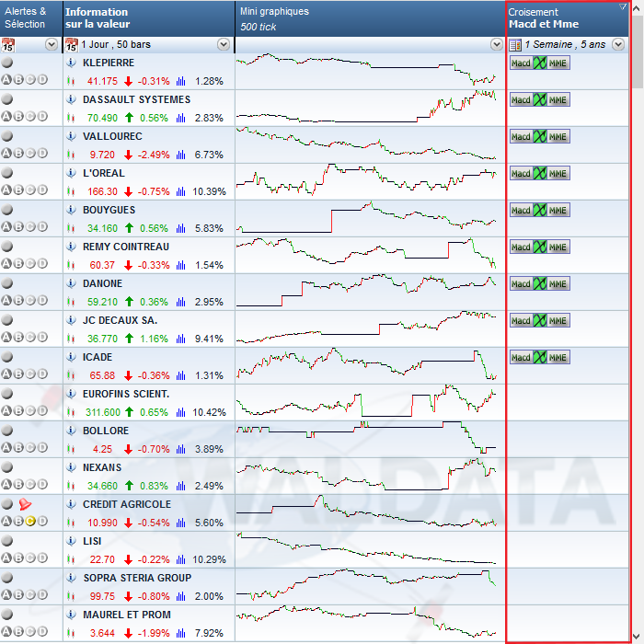The image size is (644, 644).
Task: Open info icon for L'OREAL
Action: point(71,173)
